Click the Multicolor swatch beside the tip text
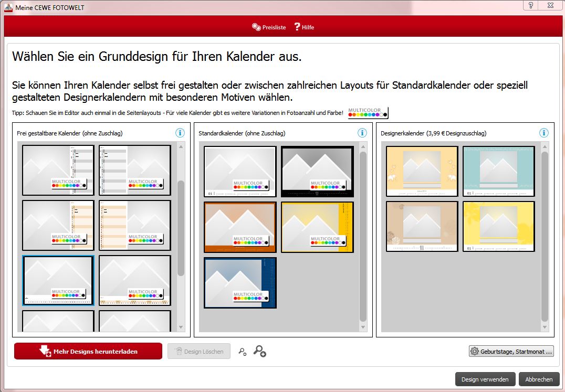 pyautogui.click(x=368, y=113)
